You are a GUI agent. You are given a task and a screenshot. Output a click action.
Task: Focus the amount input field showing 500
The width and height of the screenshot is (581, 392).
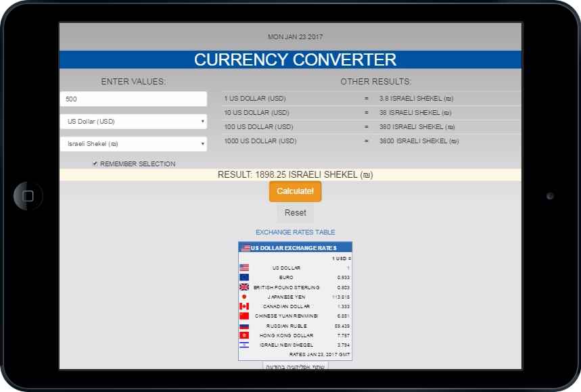point(133,99)
